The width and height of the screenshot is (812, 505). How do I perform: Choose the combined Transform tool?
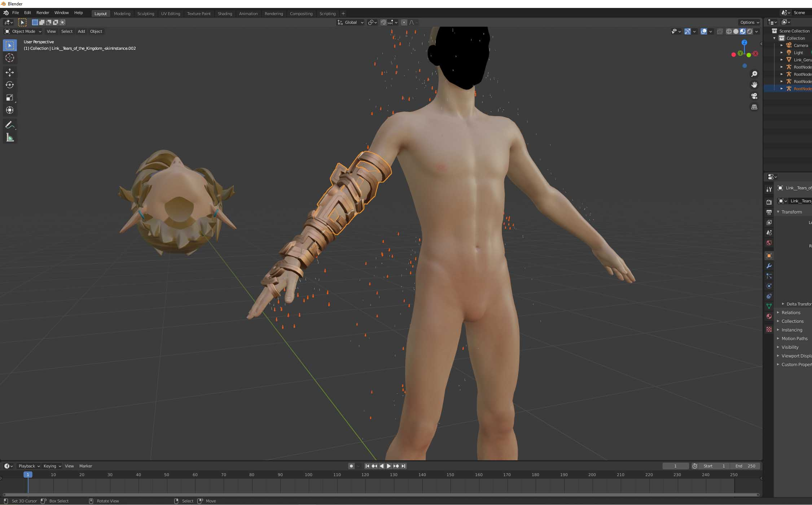(x=10, y=110)
